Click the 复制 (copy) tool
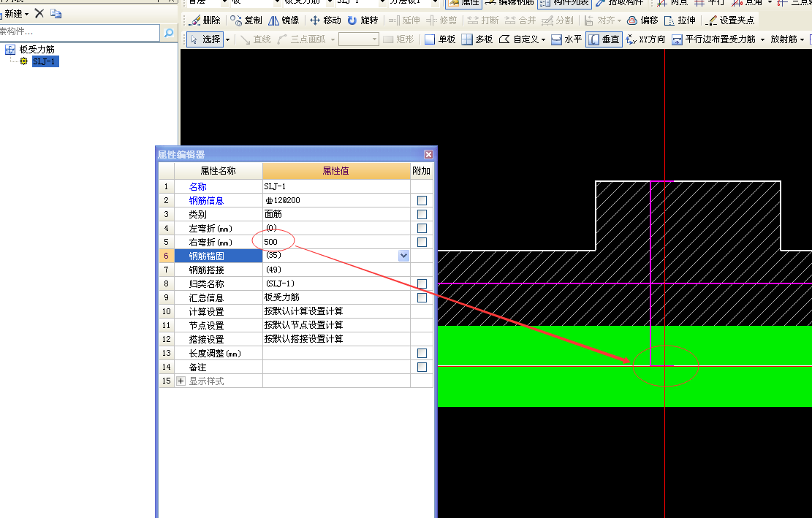 point(246,20)
